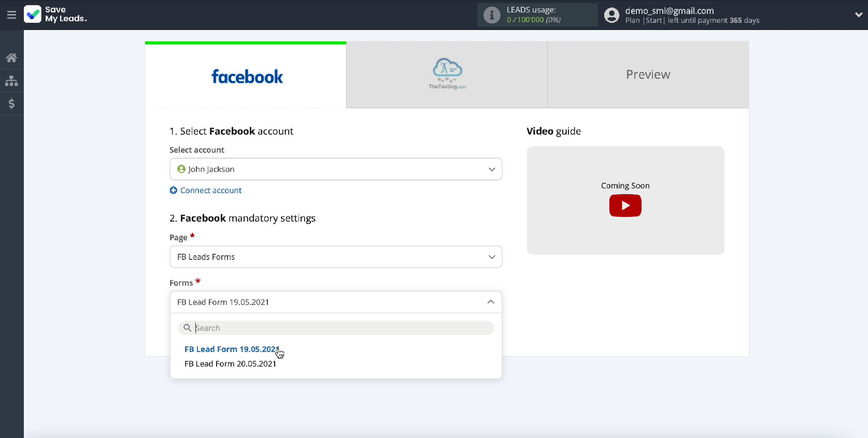Screen dimensions: 868x438
Task: Select FB Lead Form 19.05.2021 option
Action: pos(231,349)
